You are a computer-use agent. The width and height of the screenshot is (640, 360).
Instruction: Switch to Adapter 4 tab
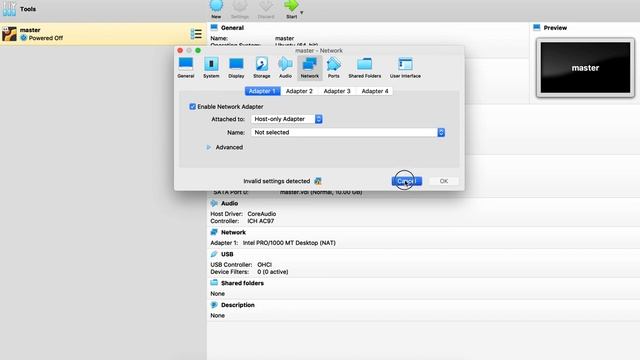click(x=375, y=91)
